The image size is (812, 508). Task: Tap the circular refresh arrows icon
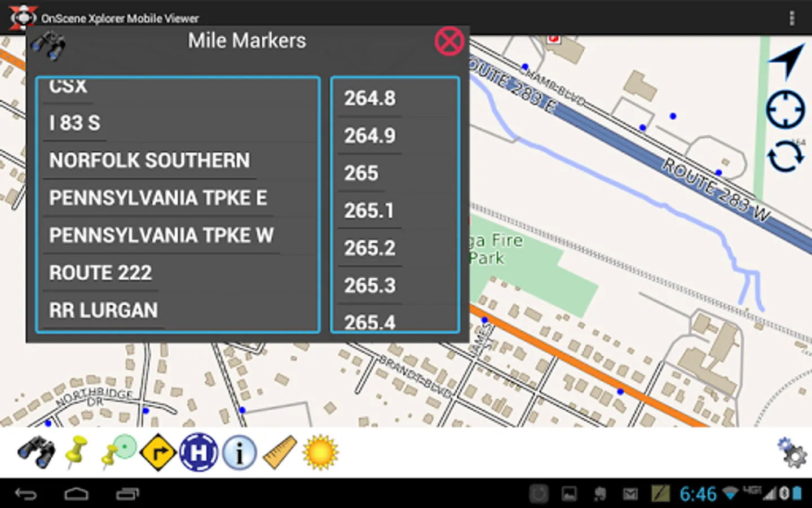click(785, 156)
